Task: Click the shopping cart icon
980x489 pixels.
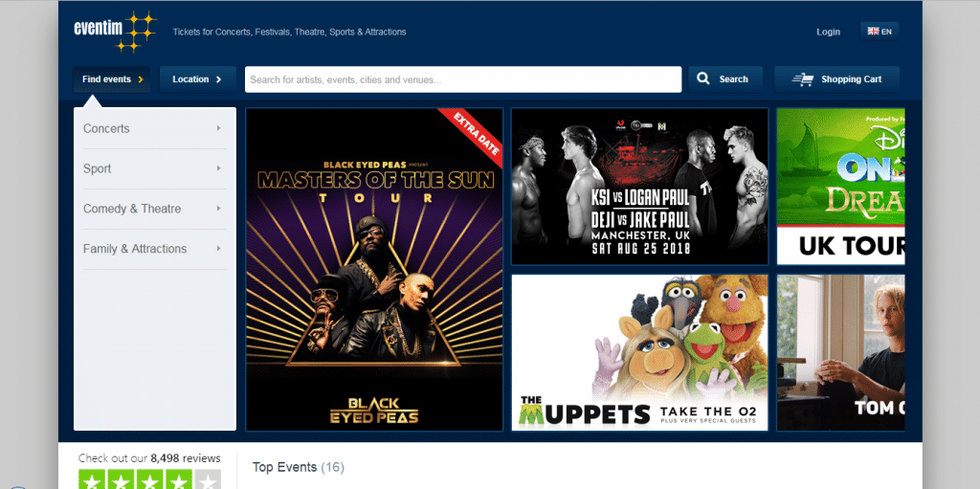Action: pyautogui.click(x=803, y=79)
